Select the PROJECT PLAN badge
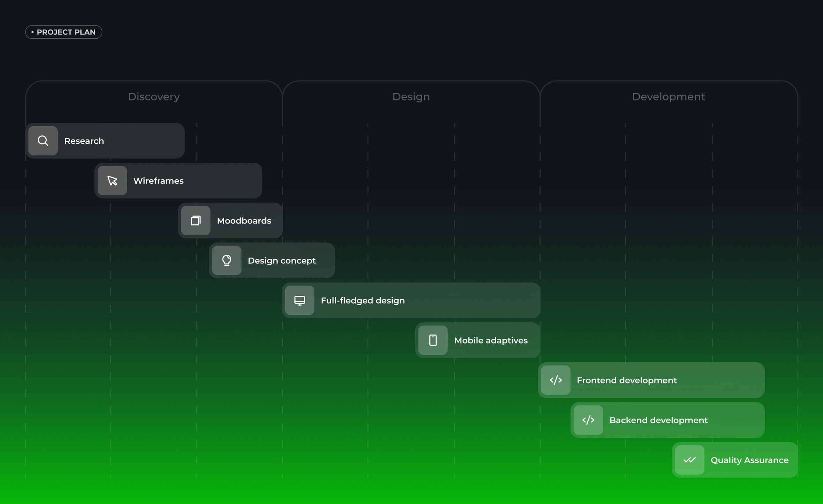 tap(64, 32)
